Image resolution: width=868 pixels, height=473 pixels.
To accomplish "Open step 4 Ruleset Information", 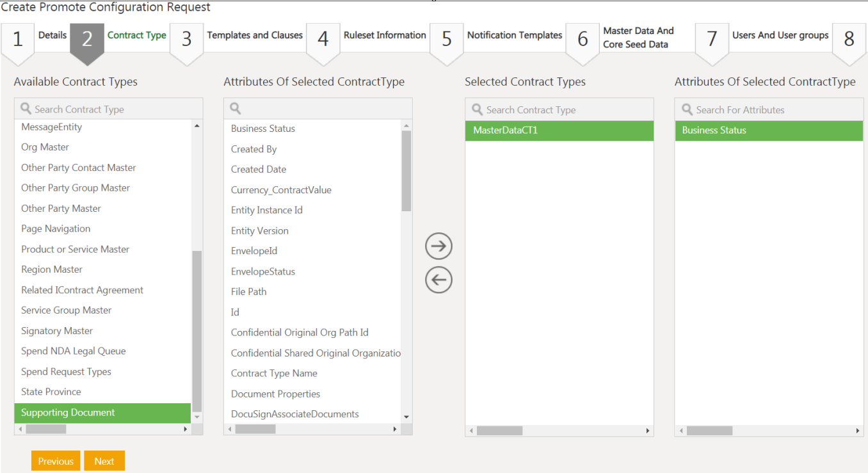I will pyautogui.click(x=384, y=35).
